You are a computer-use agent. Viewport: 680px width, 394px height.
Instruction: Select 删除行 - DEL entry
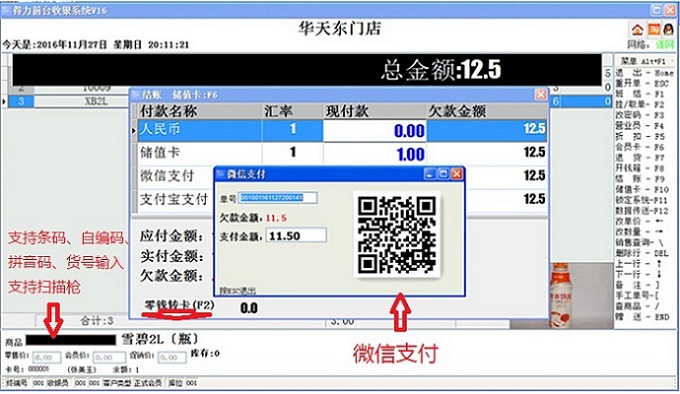point(642,253)
